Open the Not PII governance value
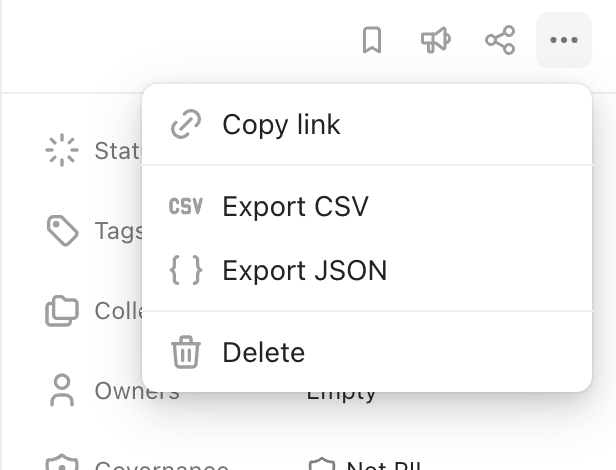616x470 pixels. click(x=365, y=464)
